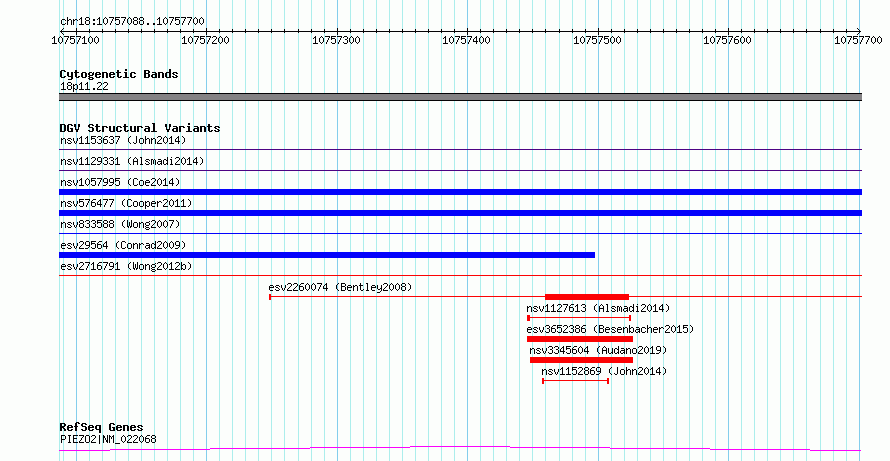This screenshot has width=890, height=461.
Task: Click the magenta PIEZO2 gene line
Action: (x=460, y=449)
